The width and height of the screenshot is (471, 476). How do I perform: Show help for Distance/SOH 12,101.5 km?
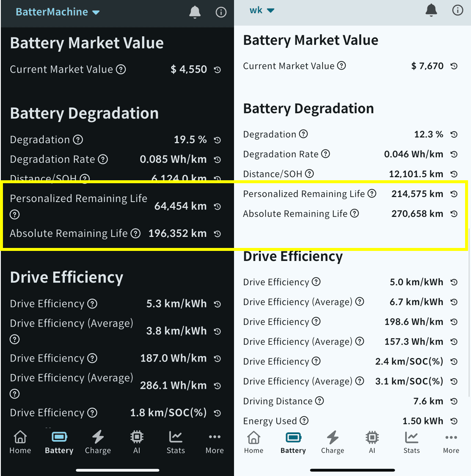tap(309, 173)
